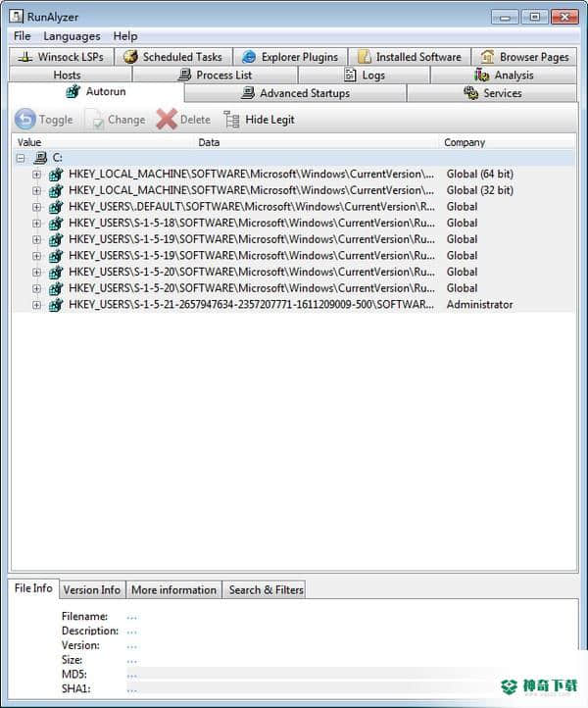Expand the first HKEY_USERS\S-1-5-20 key
The width and height of the screenshot is (588, 708).
[x=36, y=273]
